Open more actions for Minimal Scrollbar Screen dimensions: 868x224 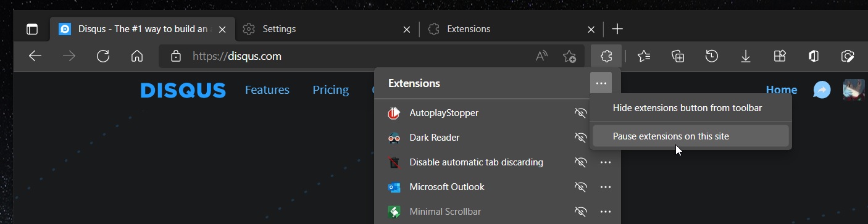pyautogui.click(x=606, y=212)
